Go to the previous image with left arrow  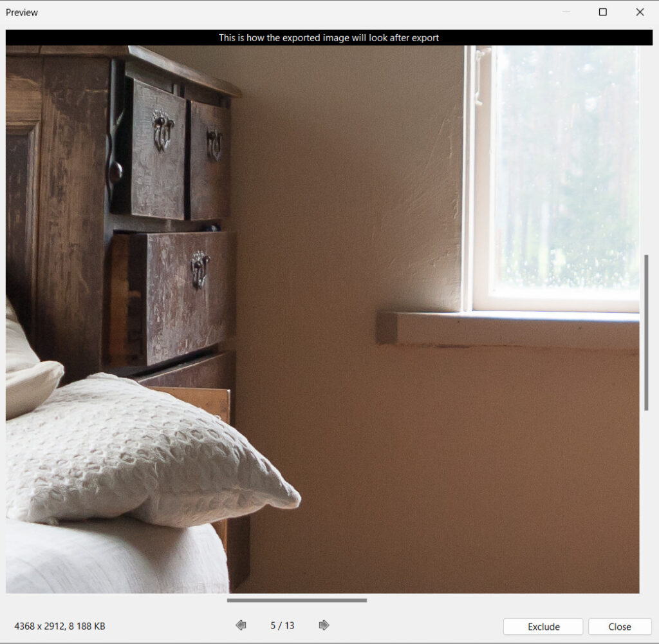tap(241, 625)
